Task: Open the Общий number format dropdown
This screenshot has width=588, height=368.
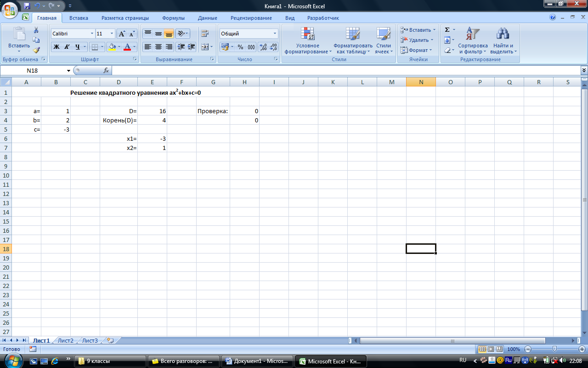Action: pyautogui.click(x=275, y=34)
